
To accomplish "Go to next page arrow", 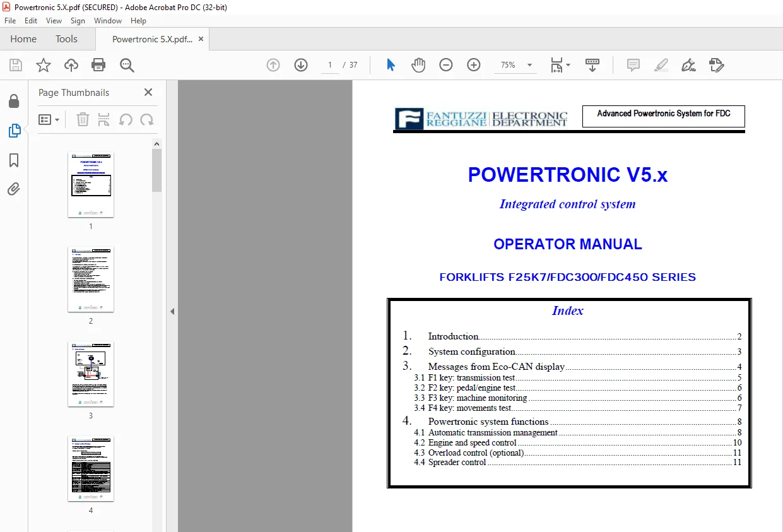I will coord(301,65).
